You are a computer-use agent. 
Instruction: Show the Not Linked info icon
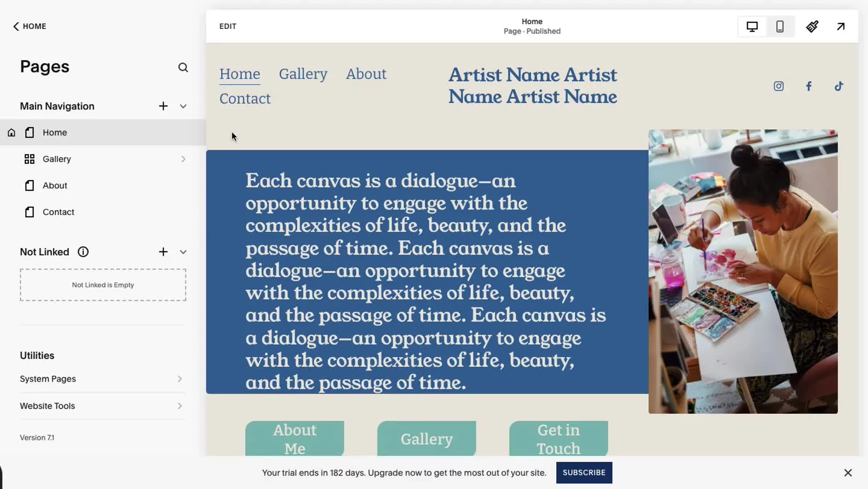click(x=83, y=252)
